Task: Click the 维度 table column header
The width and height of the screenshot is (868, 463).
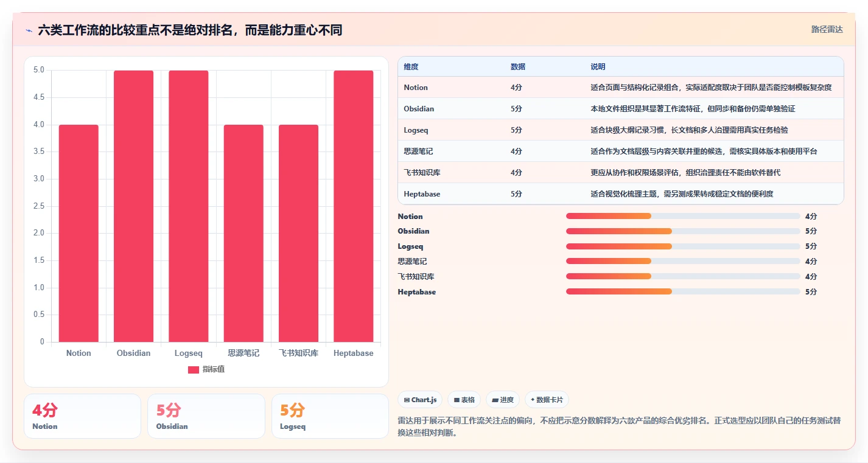Action: (411, 67)
